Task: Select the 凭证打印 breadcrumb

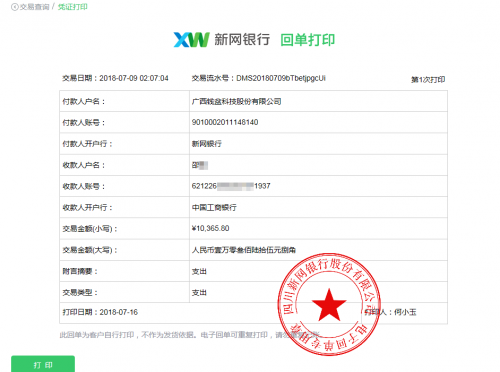Action: [73, 7]
